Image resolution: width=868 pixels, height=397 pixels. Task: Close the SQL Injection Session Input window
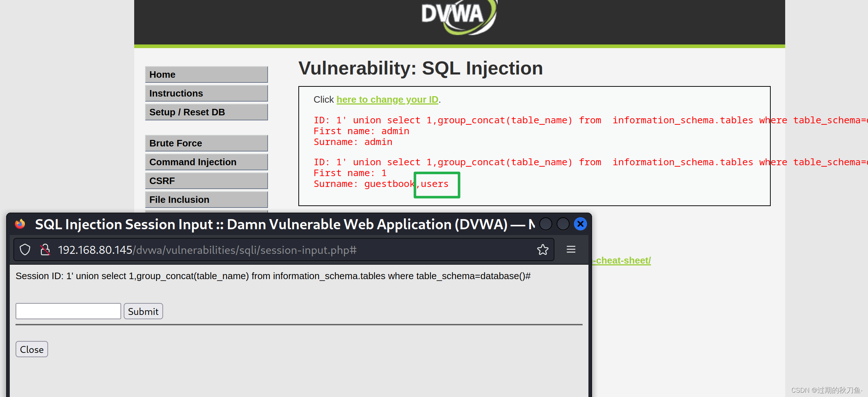(580, 224)
